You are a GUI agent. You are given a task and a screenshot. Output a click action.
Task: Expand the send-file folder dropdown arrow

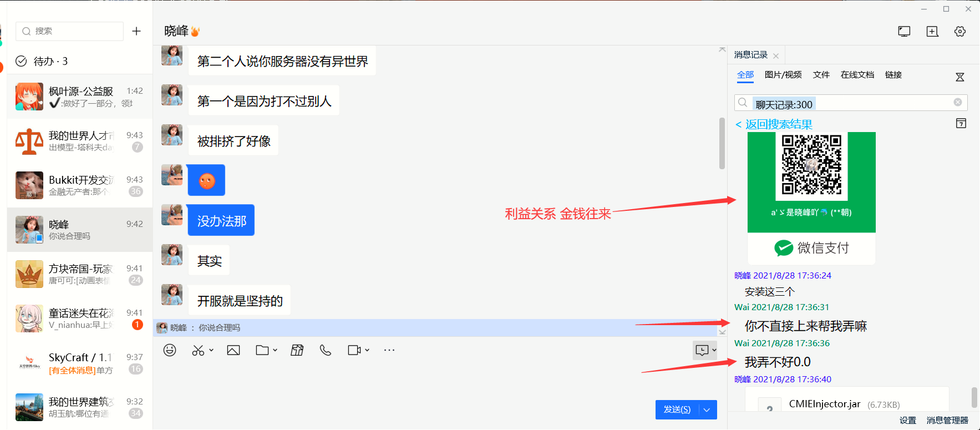(x=275, y=350)
